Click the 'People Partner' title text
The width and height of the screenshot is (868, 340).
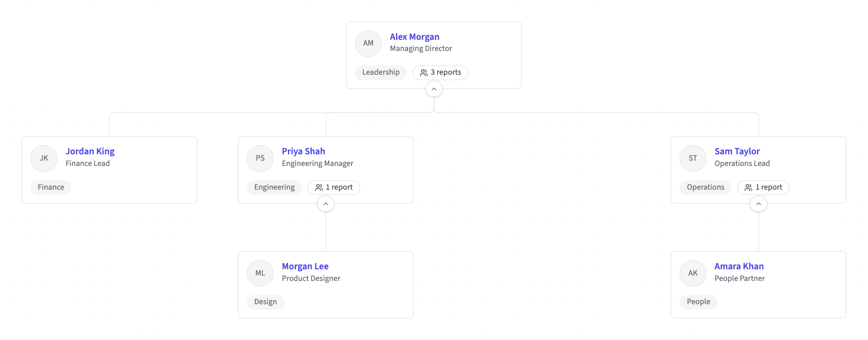click(739, 278)
